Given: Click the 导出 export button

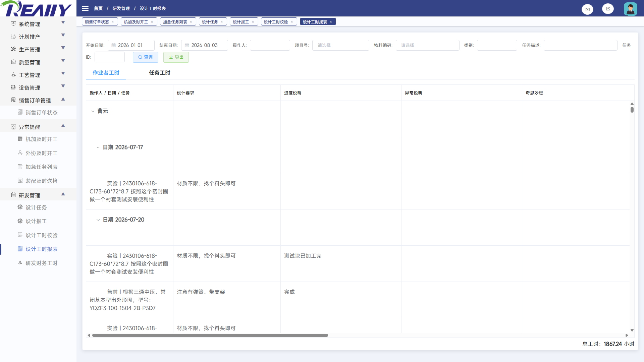Looking at the screenshot, I should pos(176,57).
